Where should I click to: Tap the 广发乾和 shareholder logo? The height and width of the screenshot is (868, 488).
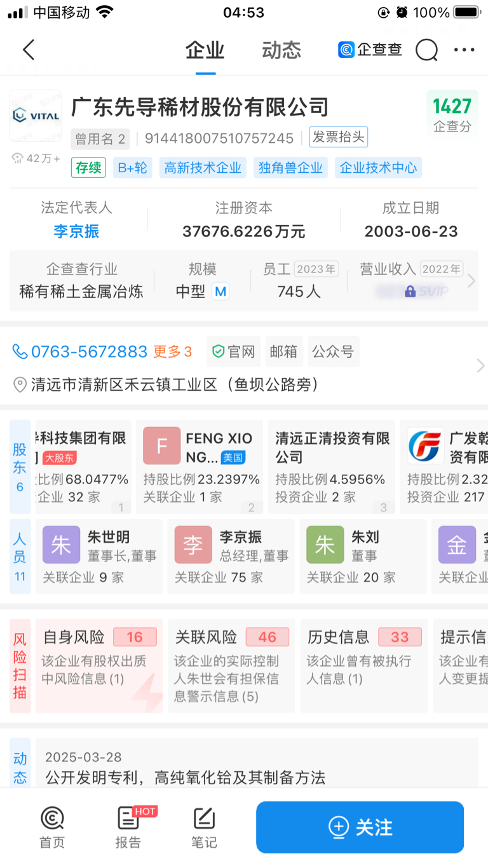coord(425,445)
